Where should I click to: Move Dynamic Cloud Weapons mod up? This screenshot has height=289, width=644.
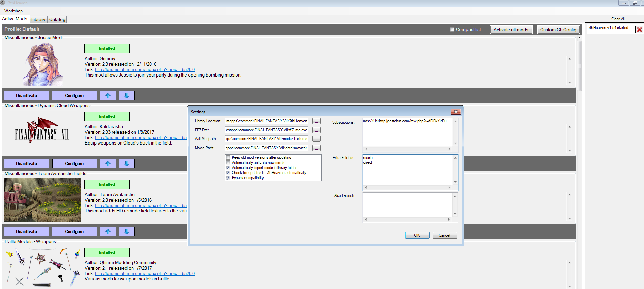tap(108, 164)
